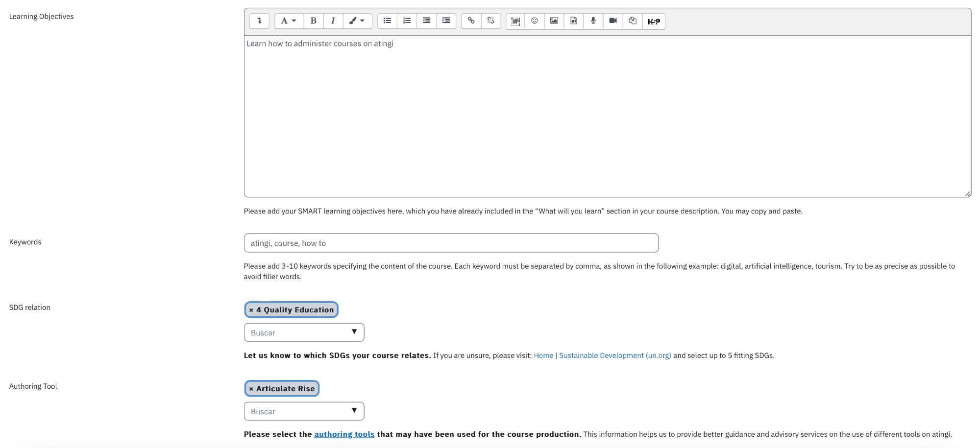Insert a media file
This screenshot has width=980, height=448.
click(x=574, y=21)
